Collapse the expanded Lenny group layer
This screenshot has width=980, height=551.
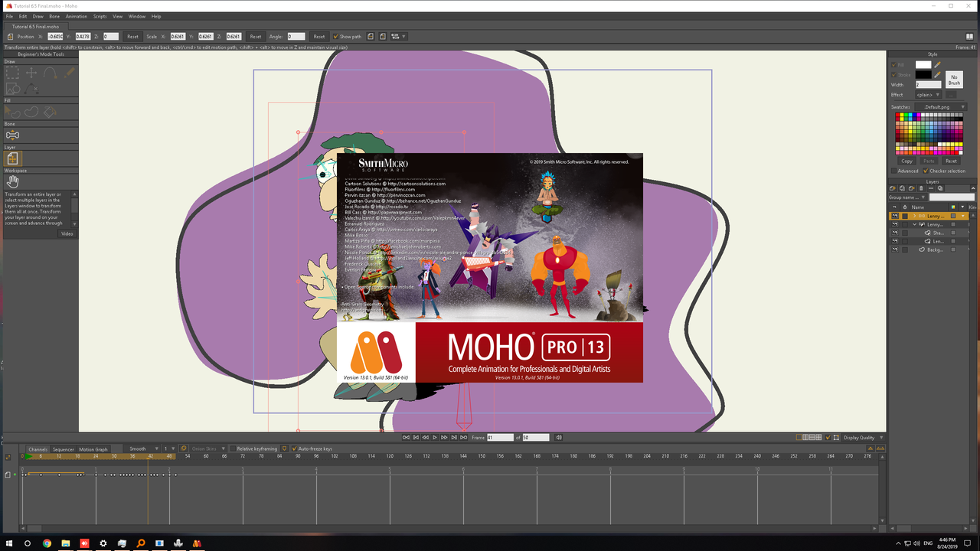(x=915, y=224)
